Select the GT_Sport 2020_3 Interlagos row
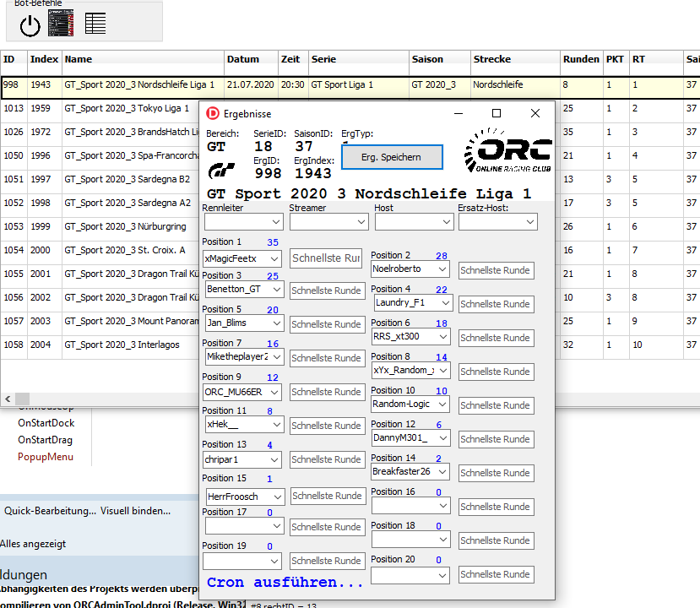Screen dimensions: 700x608 tap(125, 345)
